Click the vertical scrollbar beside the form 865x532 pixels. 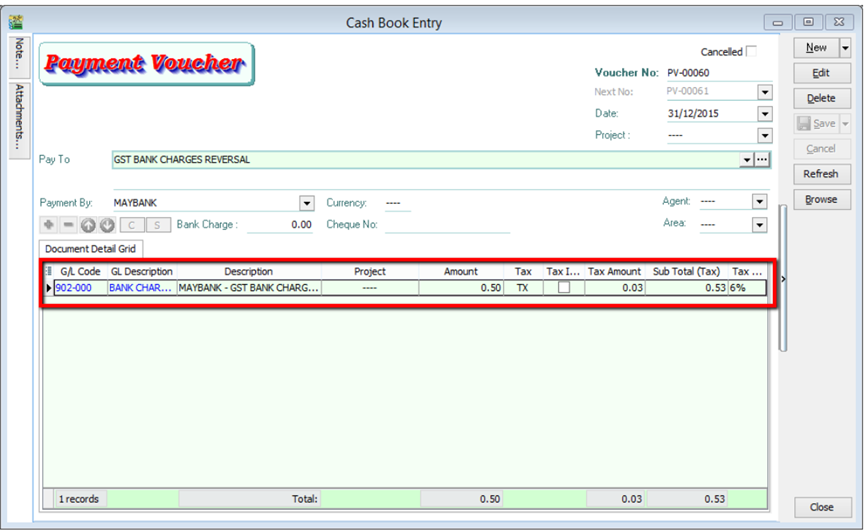[783, 280]
